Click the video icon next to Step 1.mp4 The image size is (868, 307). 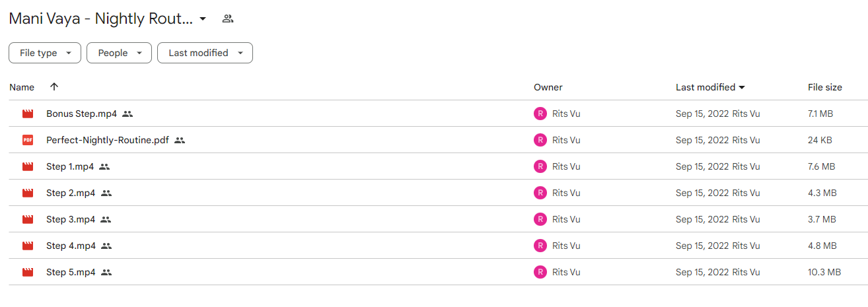(28, 166)
